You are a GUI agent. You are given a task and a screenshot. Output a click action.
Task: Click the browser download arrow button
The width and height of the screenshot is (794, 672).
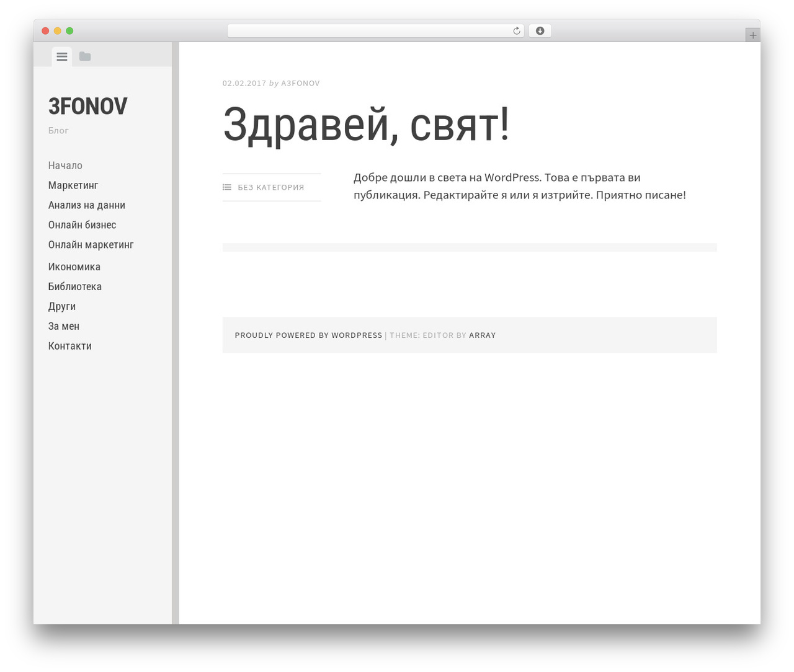(x=540, y=31)
